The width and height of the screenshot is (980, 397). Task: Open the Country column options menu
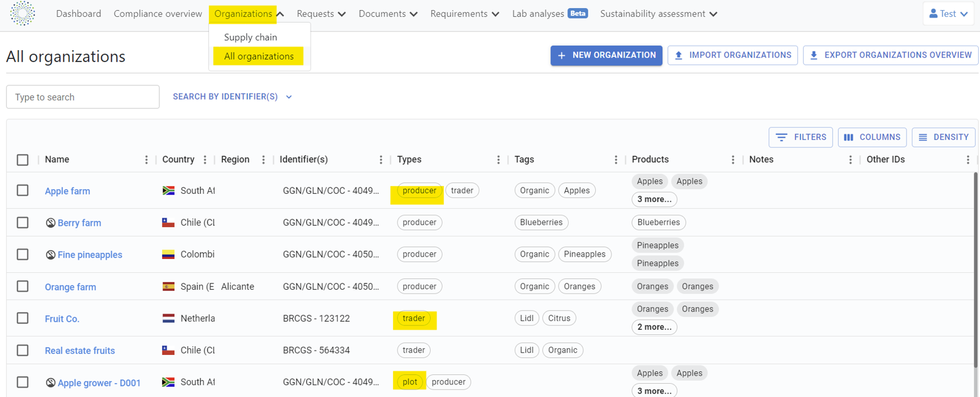point(205,160)
